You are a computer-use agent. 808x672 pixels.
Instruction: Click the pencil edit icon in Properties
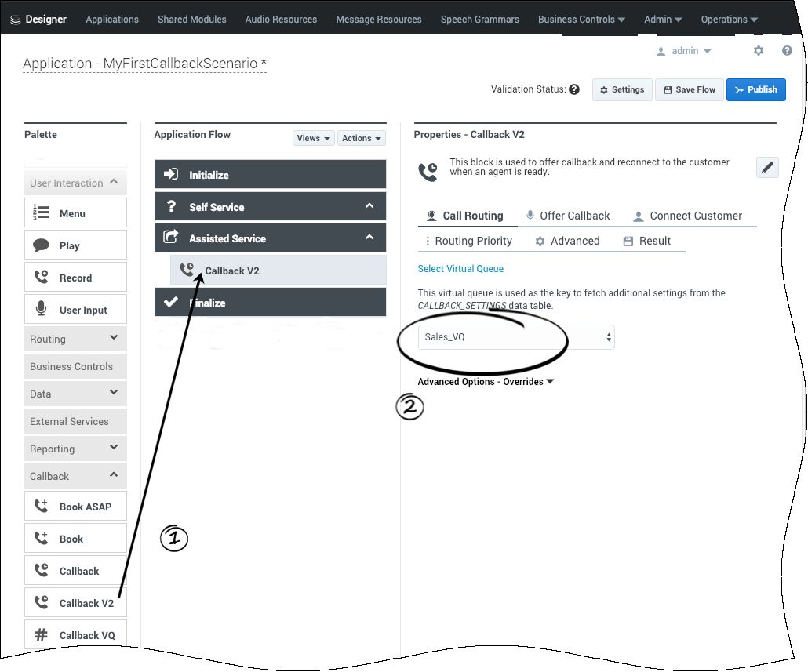[767, 167]
